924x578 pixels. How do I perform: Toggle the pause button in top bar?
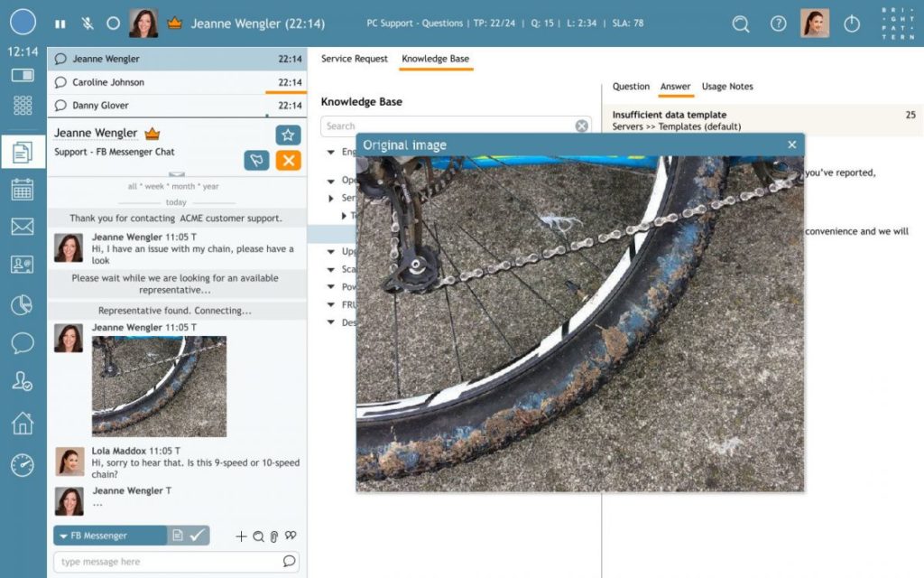coord(60,24)
